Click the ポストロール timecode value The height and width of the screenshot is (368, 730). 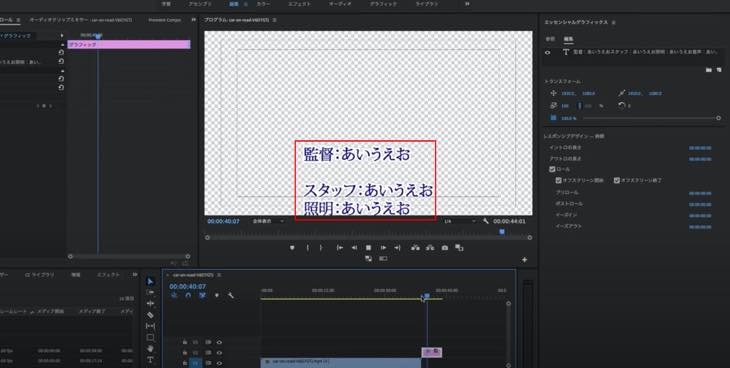(x=700, y=204)
